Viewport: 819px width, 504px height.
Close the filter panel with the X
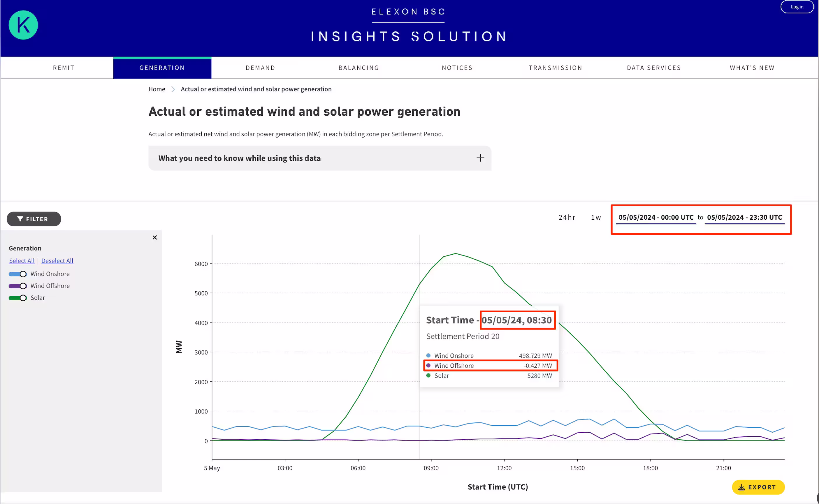(x=154, y=237)
